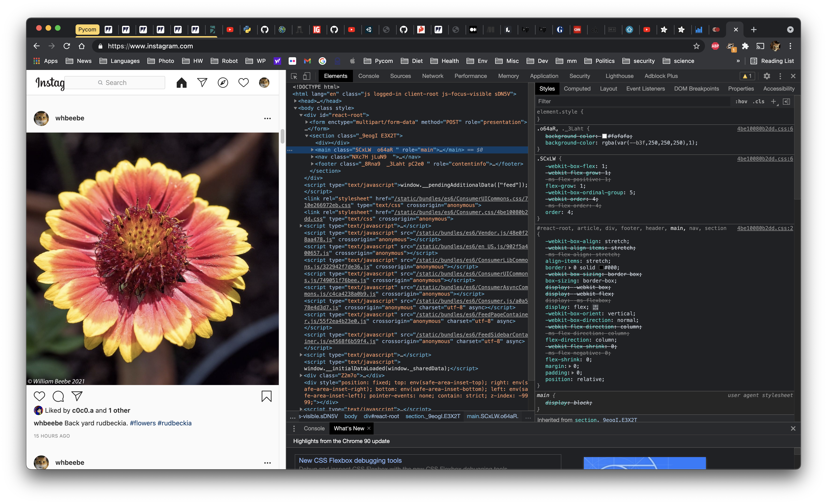827x504 pixels.
Task: Click the #flowers hashtag link
Action: (143, 423)
